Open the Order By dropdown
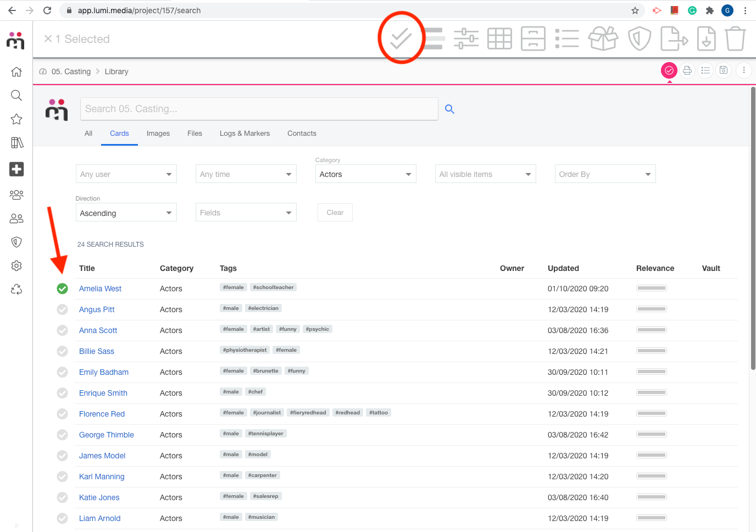 (x=605, y=174)
